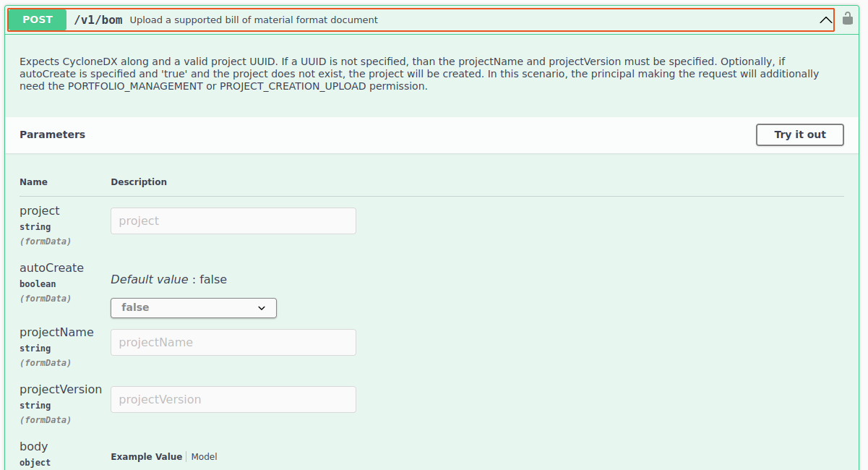Screen dimensions: 868x470
Task: Click the project parameter name label
Action: [x=40, y=210]
